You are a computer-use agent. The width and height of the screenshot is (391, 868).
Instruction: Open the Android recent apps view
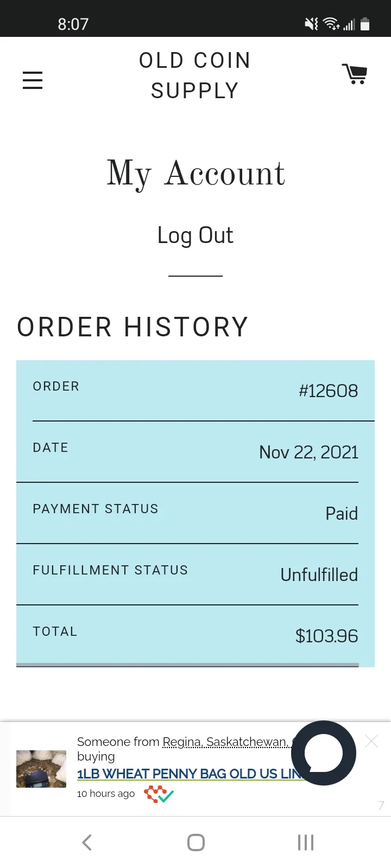coord(305,842)
